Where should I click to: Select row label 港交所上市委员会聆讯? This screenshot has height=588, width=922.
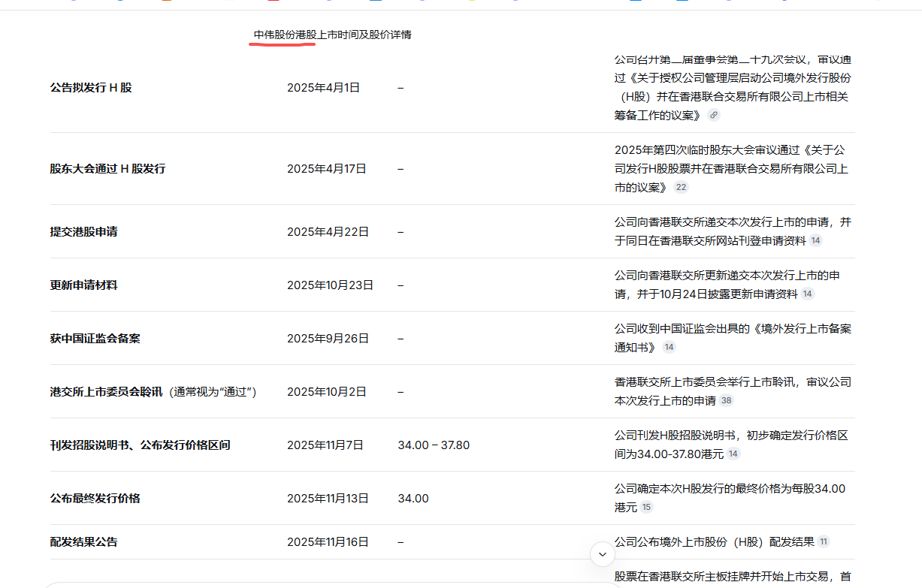[x=106, y=391]
